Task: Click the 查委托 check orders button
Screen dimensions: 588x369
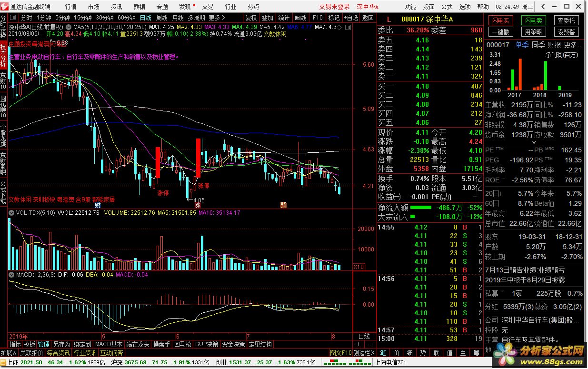Action: click(567, 20)
